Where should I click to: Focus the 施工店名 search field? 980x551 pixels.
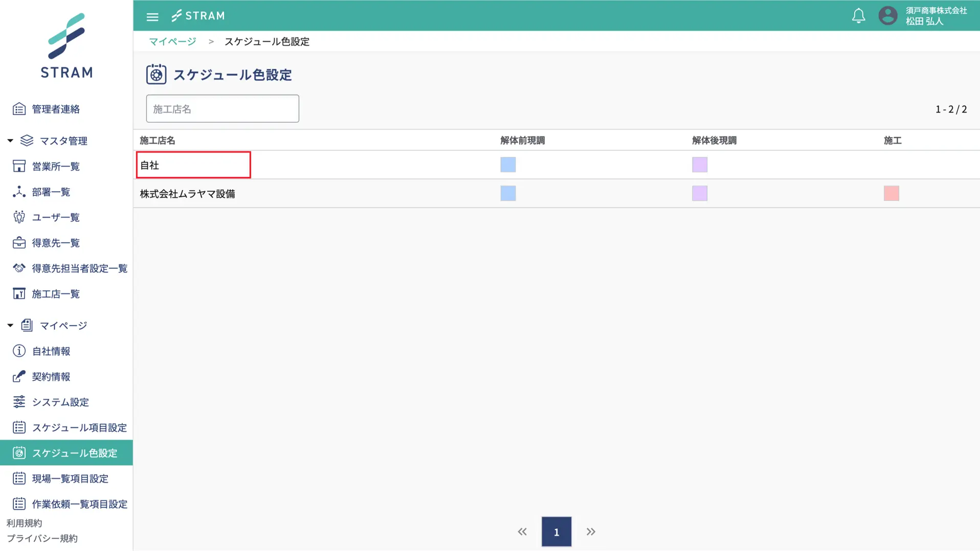pos(222,108)
